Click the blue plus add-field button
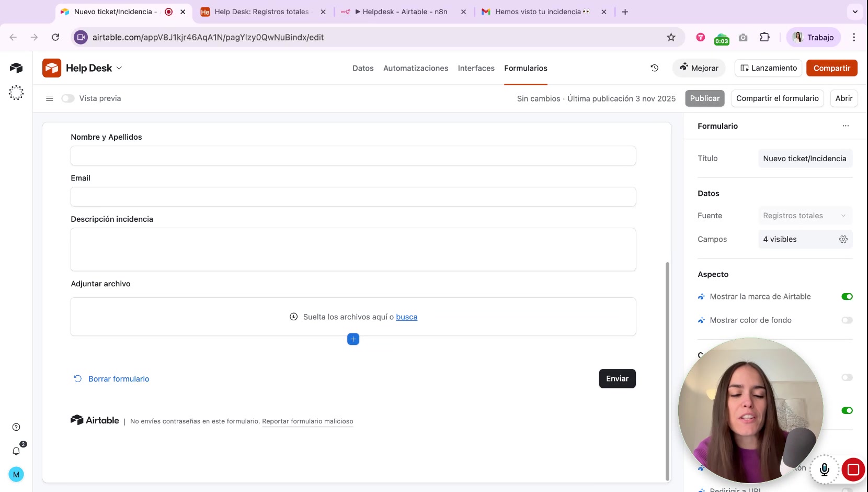 tap(353, 339)
